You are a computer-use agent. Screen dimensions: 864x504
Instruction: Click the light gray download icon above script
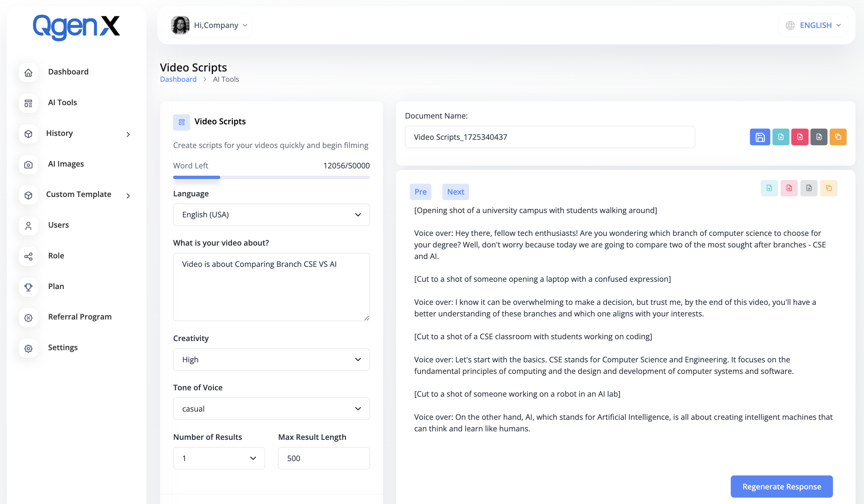(x=809, y=188)
